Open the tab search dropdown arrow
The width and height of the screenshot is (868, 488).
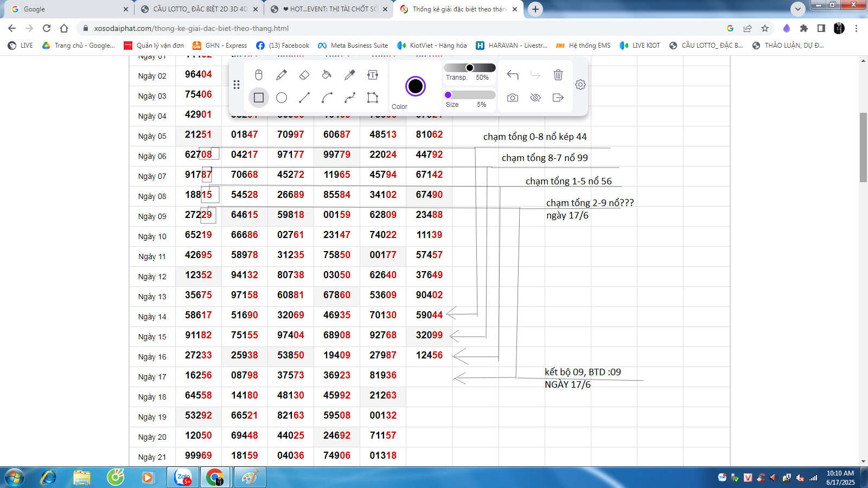797,9
